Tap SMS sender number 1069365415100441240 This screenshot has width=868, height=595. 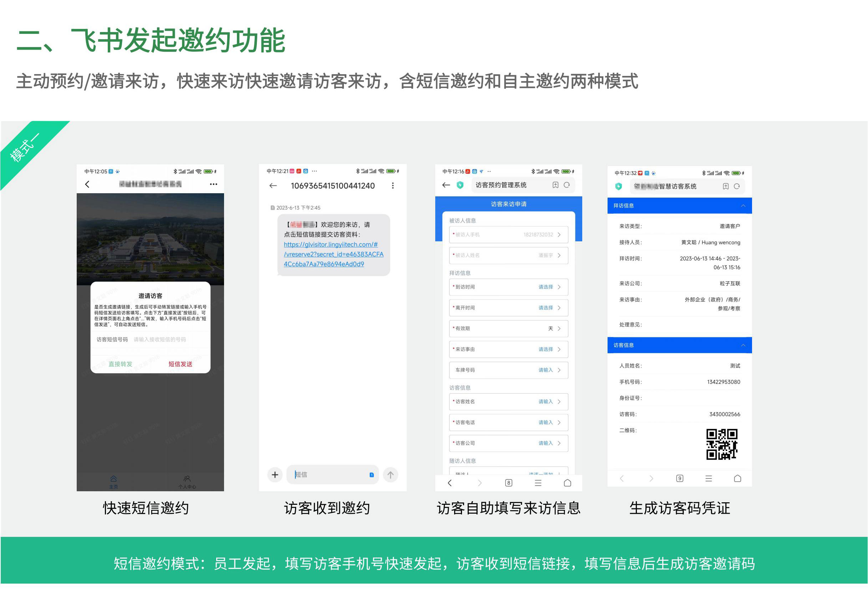[x=333, y=185]
